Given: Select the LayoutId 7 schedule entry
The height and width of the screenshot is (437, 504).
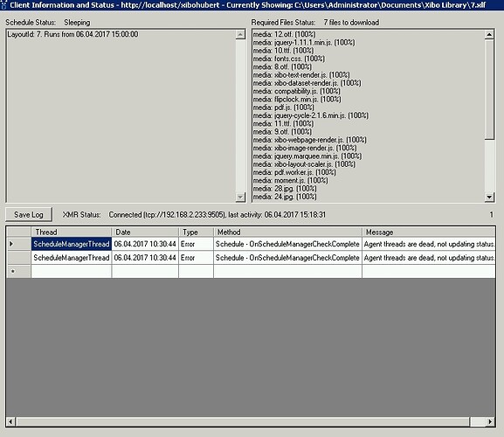Looking at the screenshot, I should (72, 34).
